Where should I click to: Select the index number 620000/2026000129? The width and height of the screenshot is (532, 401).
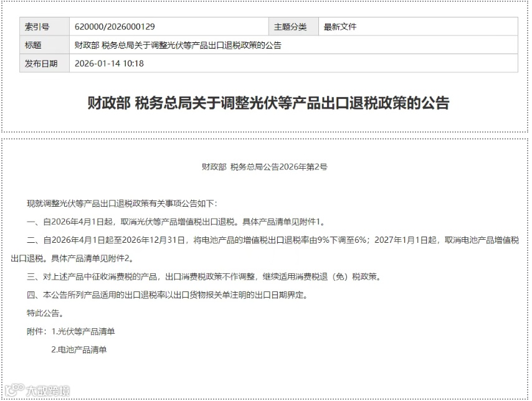(x=115, y=27)
